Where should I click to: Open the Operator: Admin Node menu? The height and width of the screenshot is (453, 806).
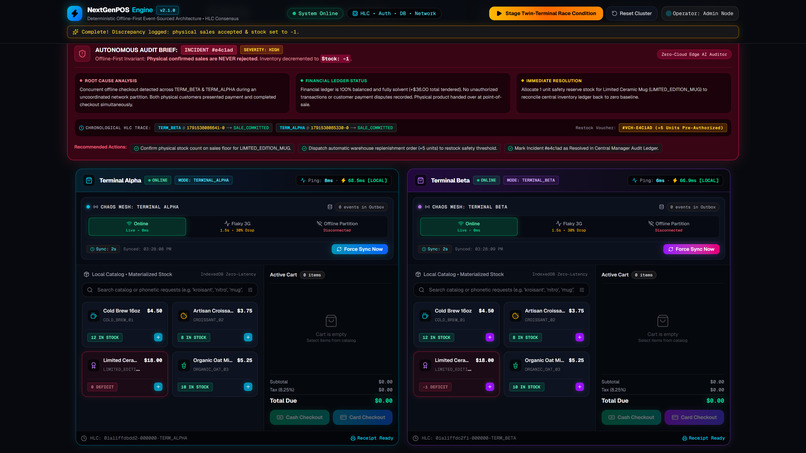pyautogui.click(x=700, y=13)
